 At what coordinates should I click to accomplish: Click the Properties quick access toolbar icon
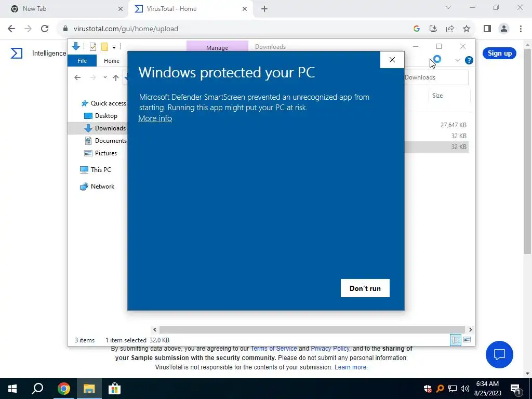[x=92, y=47]
